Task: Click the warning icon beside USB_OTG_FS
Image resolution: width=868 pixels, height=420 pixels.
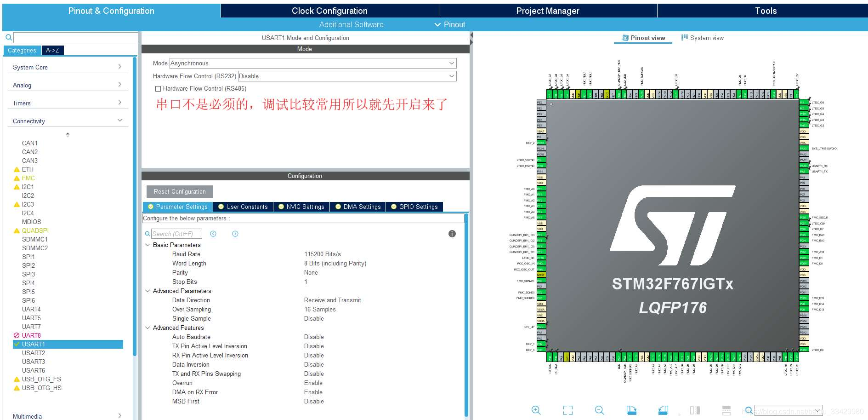Action: [x=17, y=380]
